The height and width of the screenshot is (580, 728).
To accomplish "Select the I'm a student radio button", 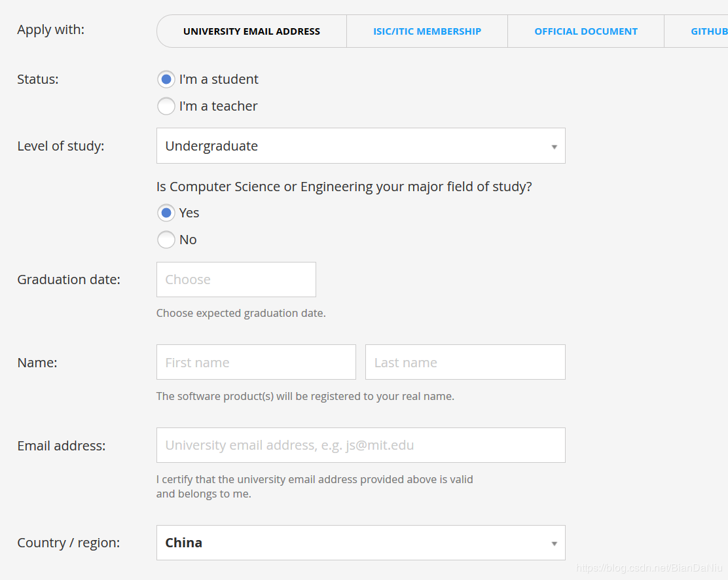I will click(166, 79).
